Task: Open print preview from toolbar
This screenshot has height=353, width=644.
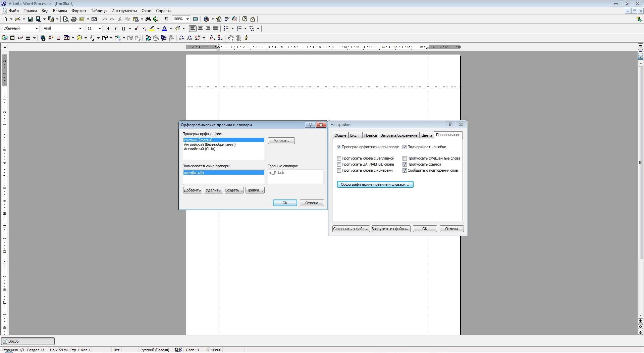Action: click(66, 19)
